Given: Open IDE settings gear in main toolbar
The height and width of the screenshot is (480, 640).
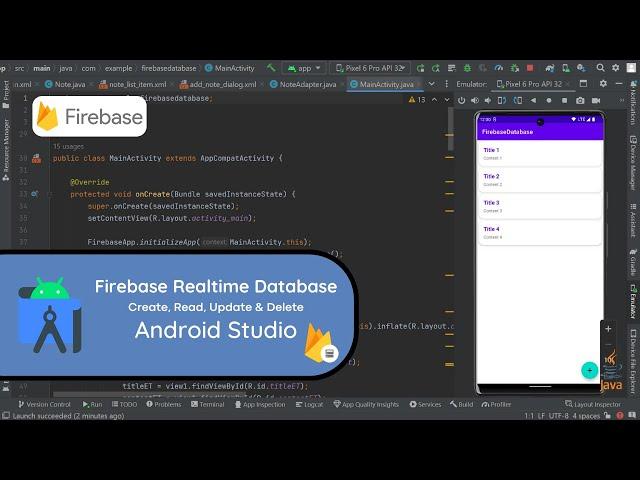Looking at the screenshot, I should click(616, 68).
